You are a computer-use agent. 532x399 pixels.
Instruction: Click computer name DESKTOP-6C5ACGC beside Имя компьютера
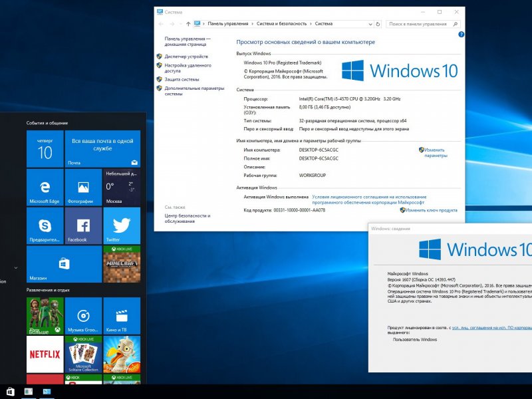pyautogui.click(x=319, y=150)
